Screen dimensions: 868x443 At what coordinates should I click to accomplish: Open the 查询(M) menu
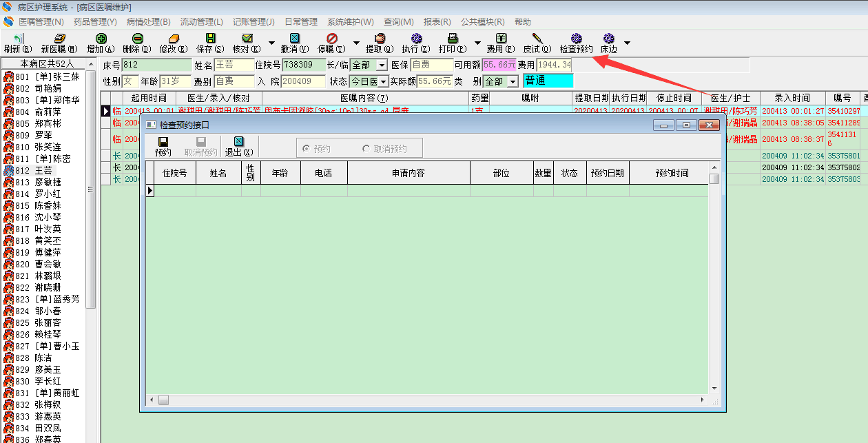click(x=399, y=22)
